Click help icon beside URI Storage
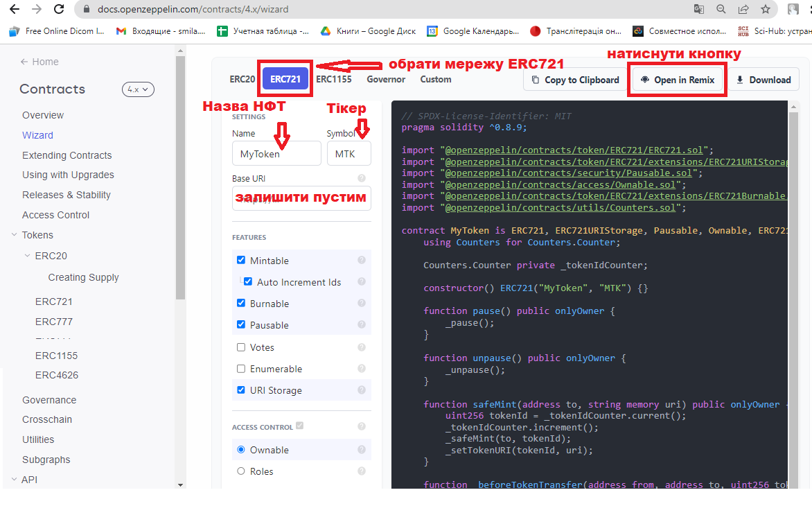The image size is (812, 506). coord(361,390)
